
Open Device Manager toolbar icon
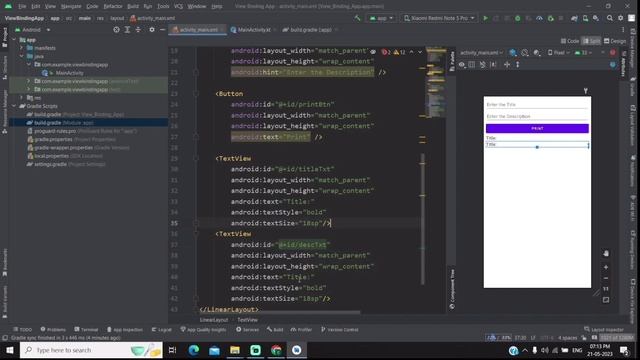point(585,18)
